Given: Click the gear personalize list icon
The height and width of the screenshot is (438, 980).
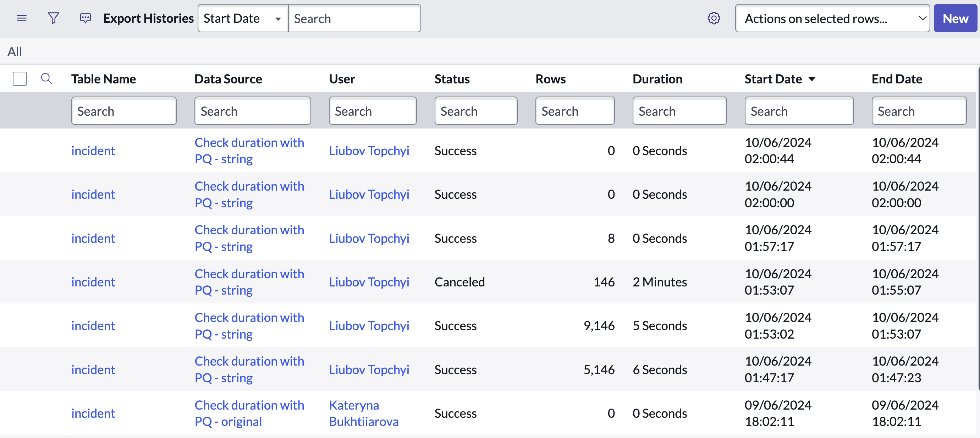Looking at the screenshot, I should pos(714,18).
